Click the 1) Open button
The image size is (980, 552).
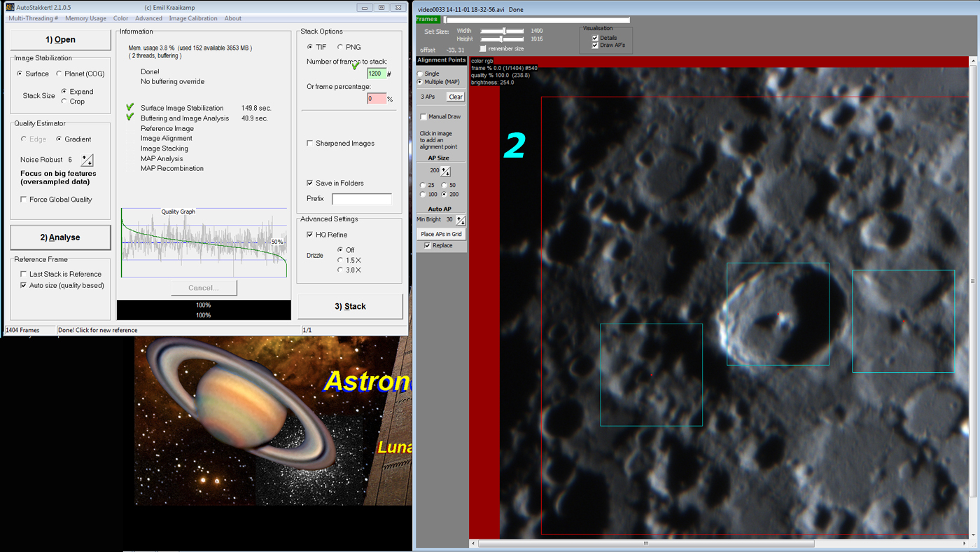[x=60, y=40]
